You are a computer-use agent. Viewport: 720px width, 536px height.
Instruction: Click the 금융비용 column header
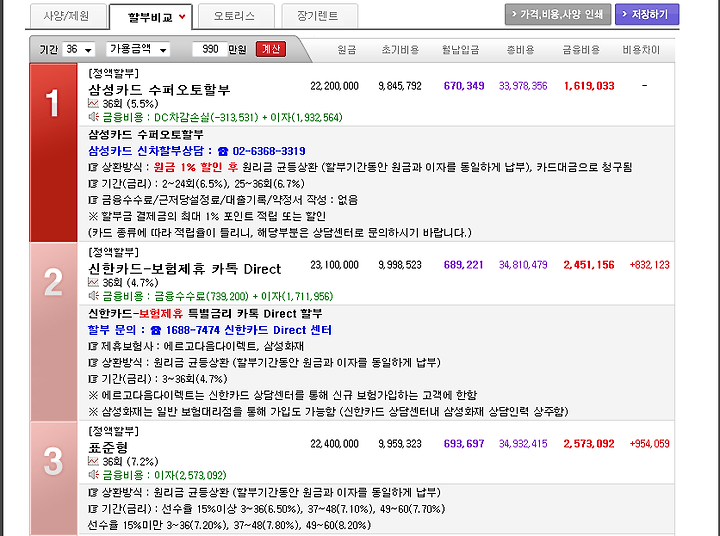pyautogui.click(x=581, y=50)
